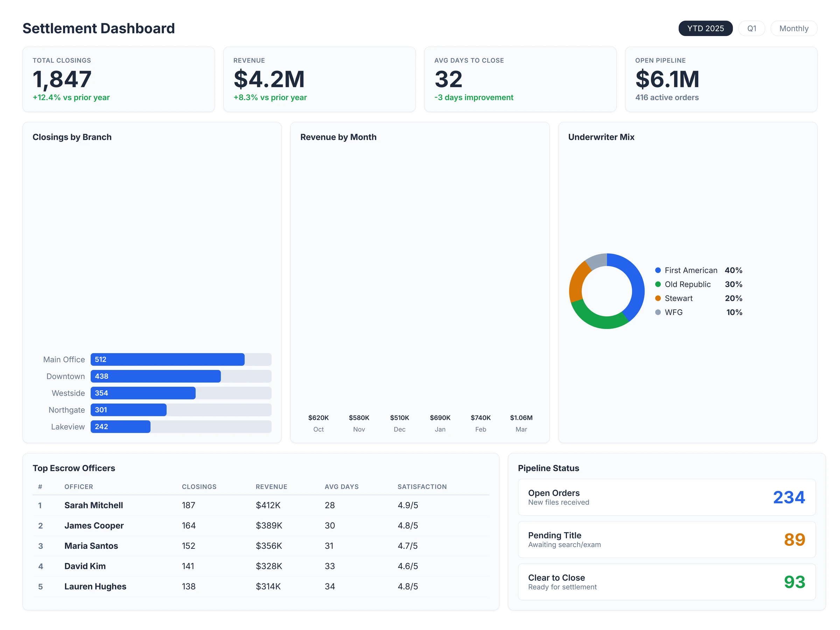Expand the Pipeline Status section

tap(548, 468)
